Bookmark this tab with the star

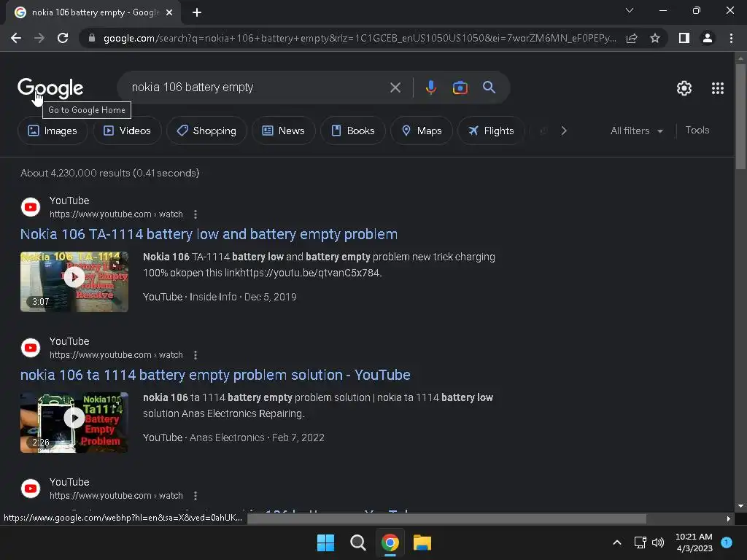[655, 38]
